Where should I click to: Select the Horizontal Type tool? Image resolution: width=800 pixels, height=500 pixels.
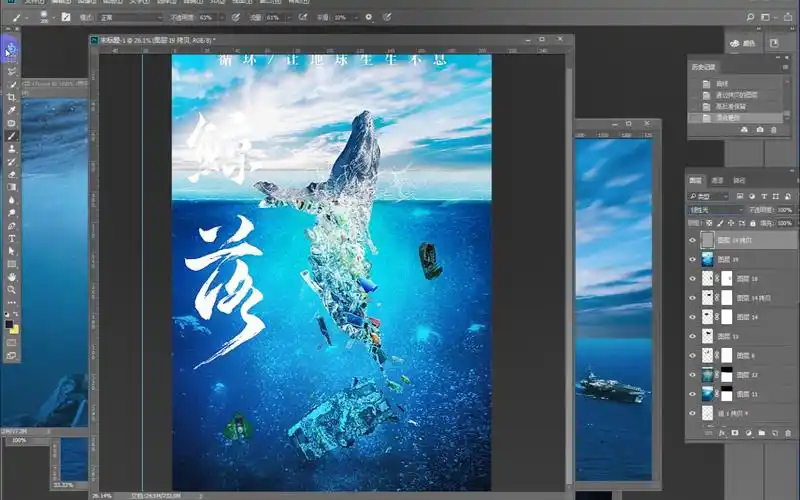pos(12,238)
